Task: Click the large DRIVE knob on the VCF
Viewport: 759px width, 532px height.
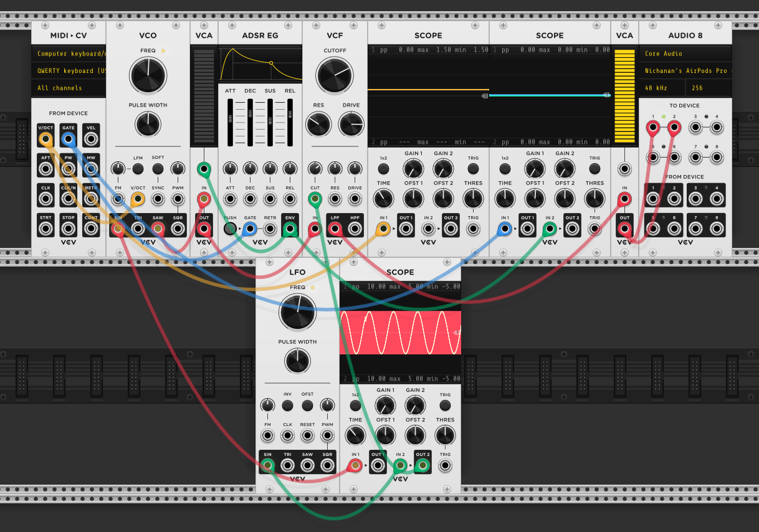Action: point(351,124)
